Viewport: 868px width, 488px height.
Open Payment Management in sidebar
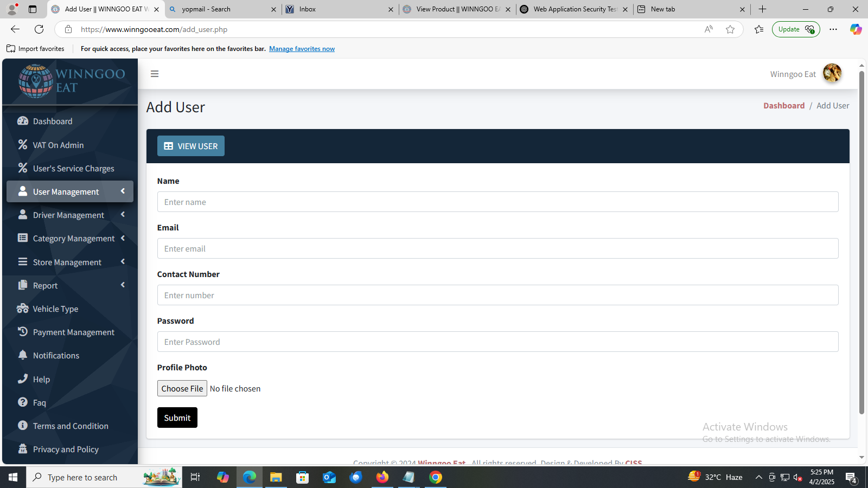pos(73,332)
